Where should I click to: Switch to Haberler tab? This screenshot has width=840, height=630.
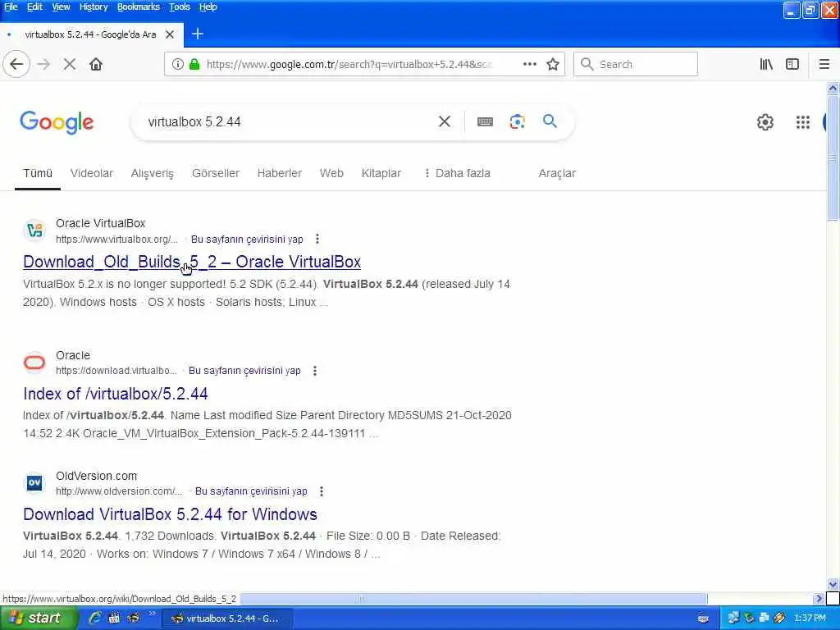pos(279,173)
